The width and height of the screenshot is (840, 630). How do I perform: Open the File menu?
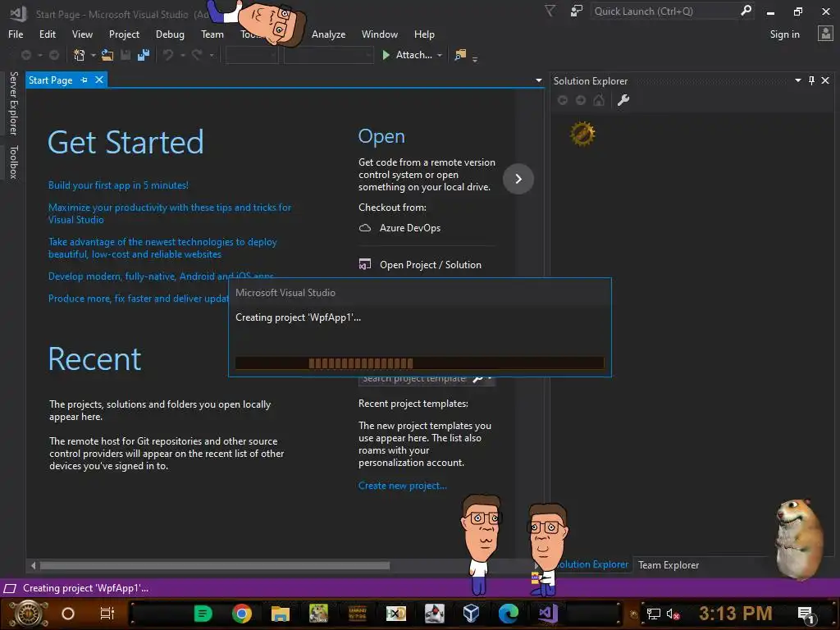16,34
